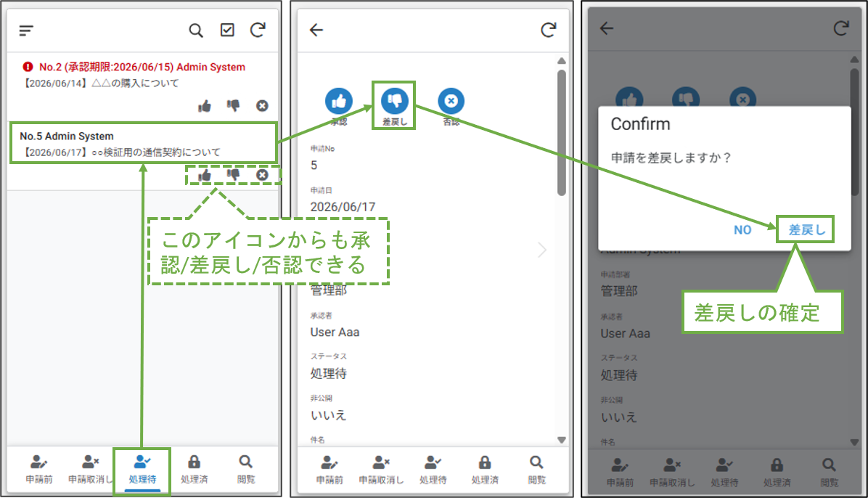Image resolution: width=868 pixels, height=498 pixels.
Task: Open 閲覧 search tab in middle screen
Action: coord(536,470)
